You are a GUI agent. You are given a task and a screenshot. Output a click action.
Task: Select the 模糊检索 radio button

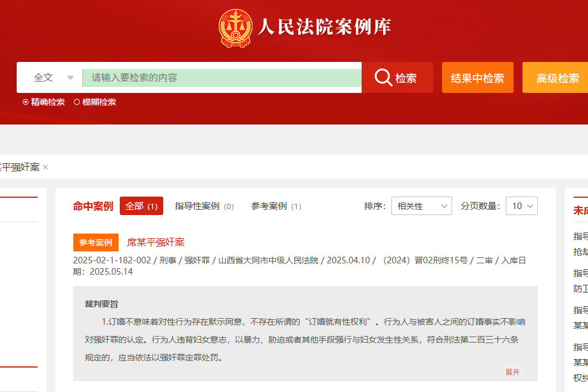click(x=77, y=102)
